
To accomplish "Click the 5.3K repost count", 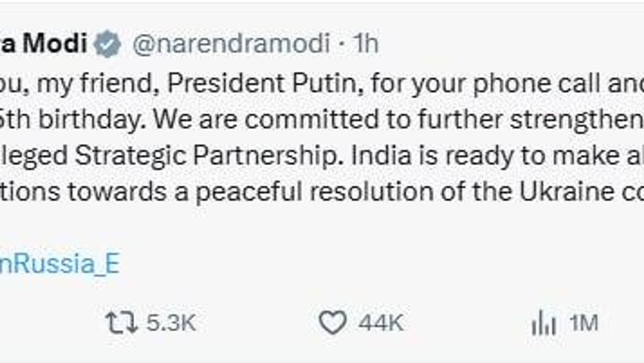I will 171,323.
